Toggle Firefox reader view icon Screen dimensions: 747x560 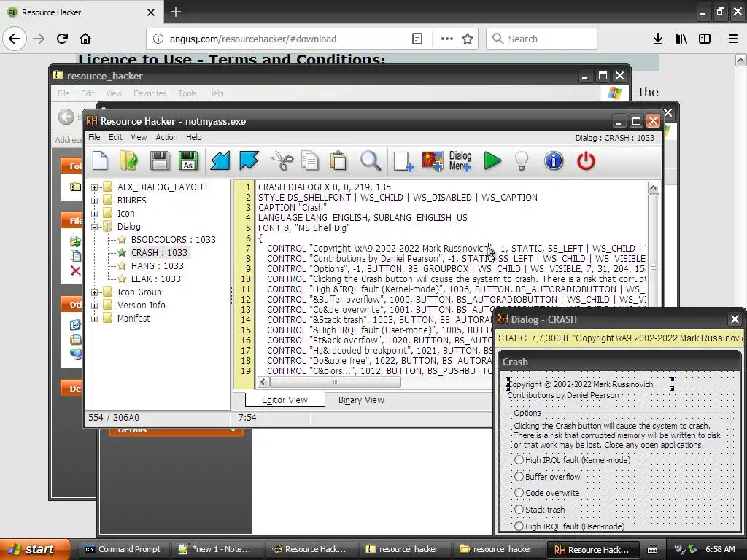coord(417,39)
